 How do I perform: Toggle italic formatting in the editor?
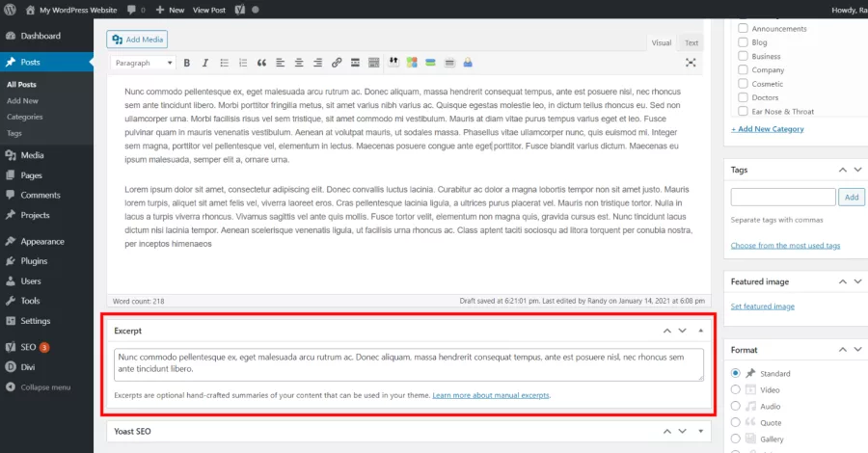click(205, 63)
